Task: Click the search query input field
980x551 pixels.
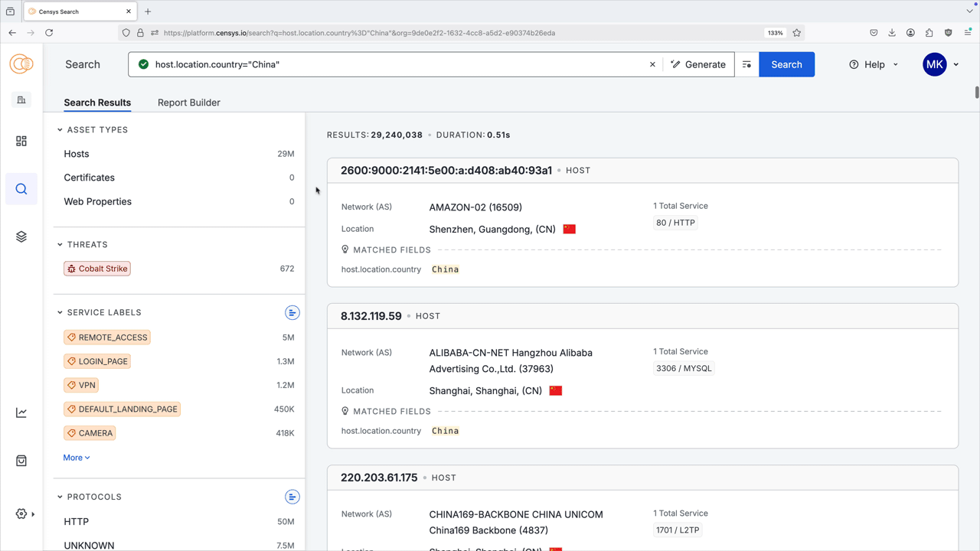Action: (x=398, y=64)
